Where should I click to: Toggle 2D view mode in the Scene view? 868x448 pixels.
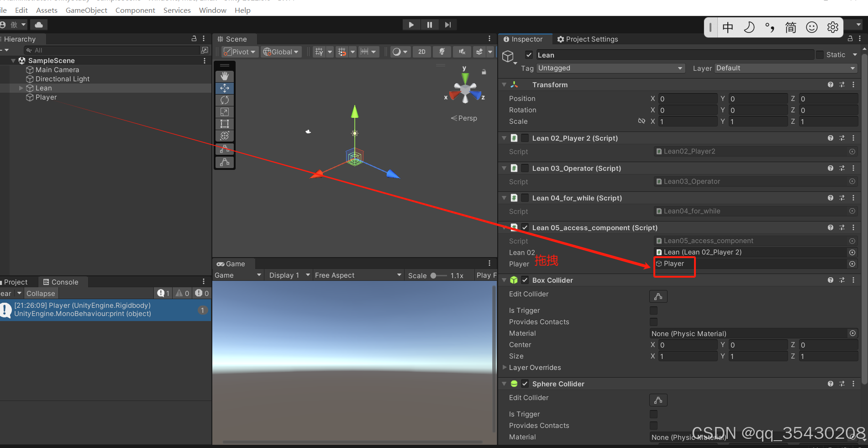[x=421, y=52]
